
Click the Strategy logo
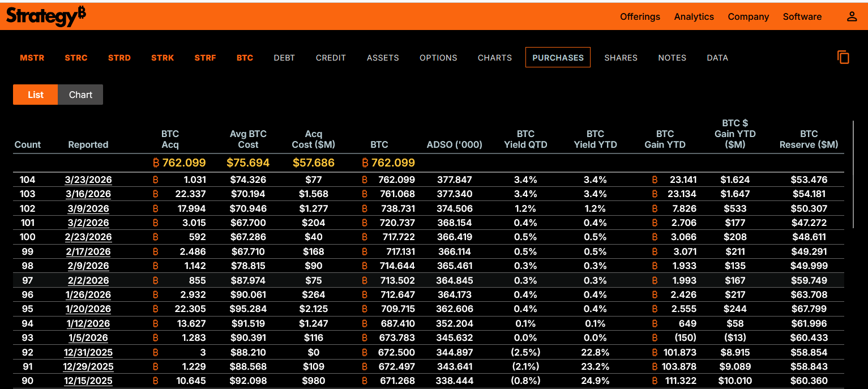[x=46, y=16]
